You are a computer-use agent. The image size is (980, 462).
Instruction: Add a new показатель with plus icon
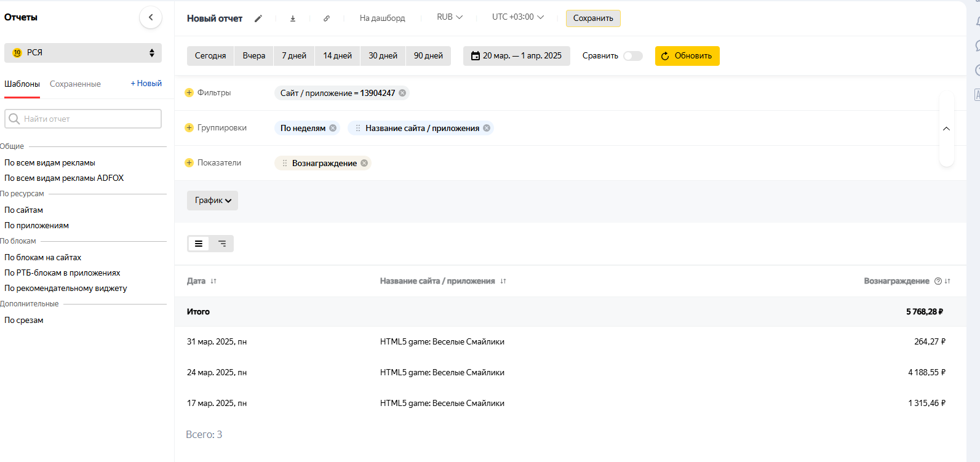[x=189, y=163]
